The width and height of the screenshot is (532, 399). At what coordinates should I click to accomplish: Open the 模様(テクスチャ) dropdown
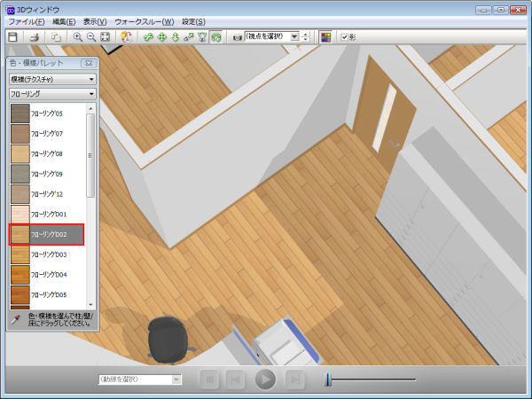coord(52,79)
